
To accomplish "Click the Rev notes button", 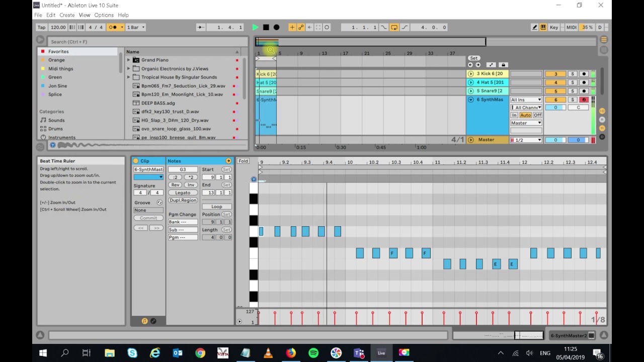I will 175,185.
